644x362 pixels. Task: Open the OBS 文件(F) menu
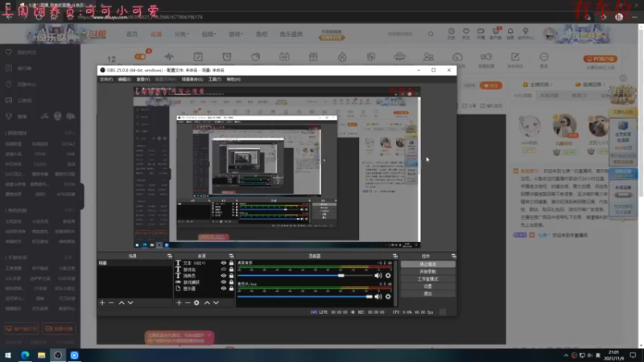[106, 79]
